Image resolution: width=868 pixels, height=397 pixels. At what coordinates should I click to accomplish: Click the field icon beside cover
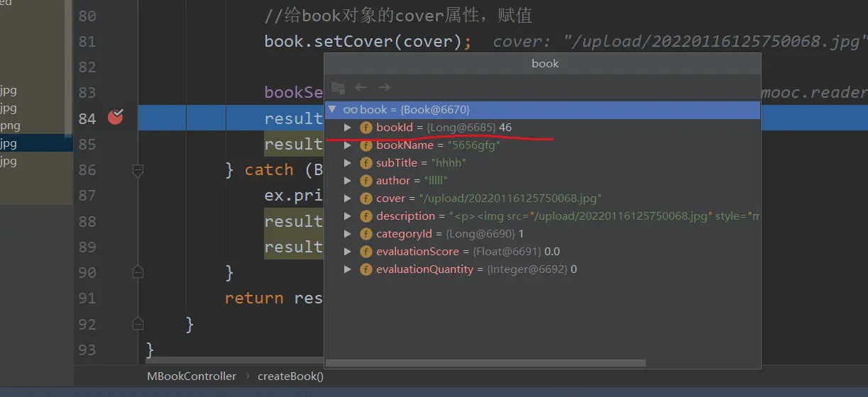(366, 198)
